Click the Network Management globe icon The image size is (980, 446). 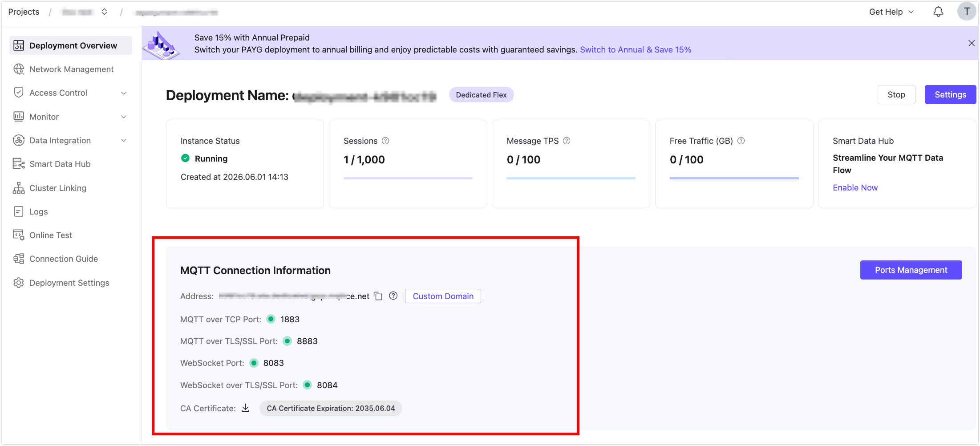(x=19, y=69)
